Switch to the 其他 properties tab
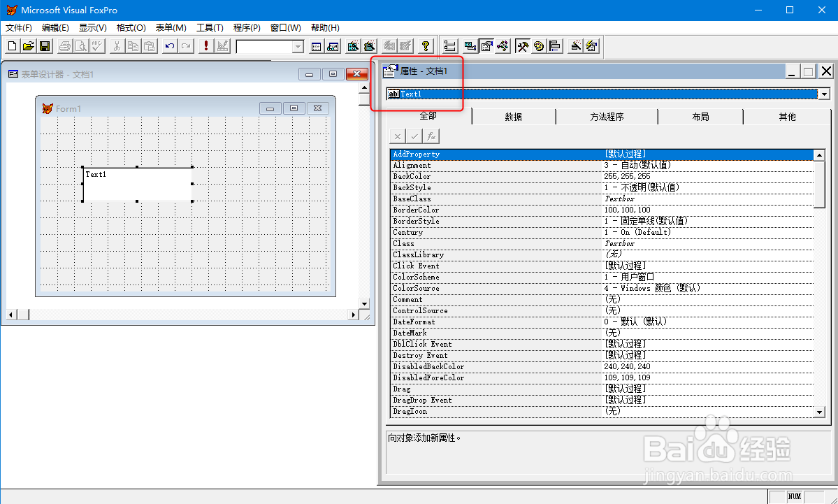838x504 pixels. (x=787, y=117)
